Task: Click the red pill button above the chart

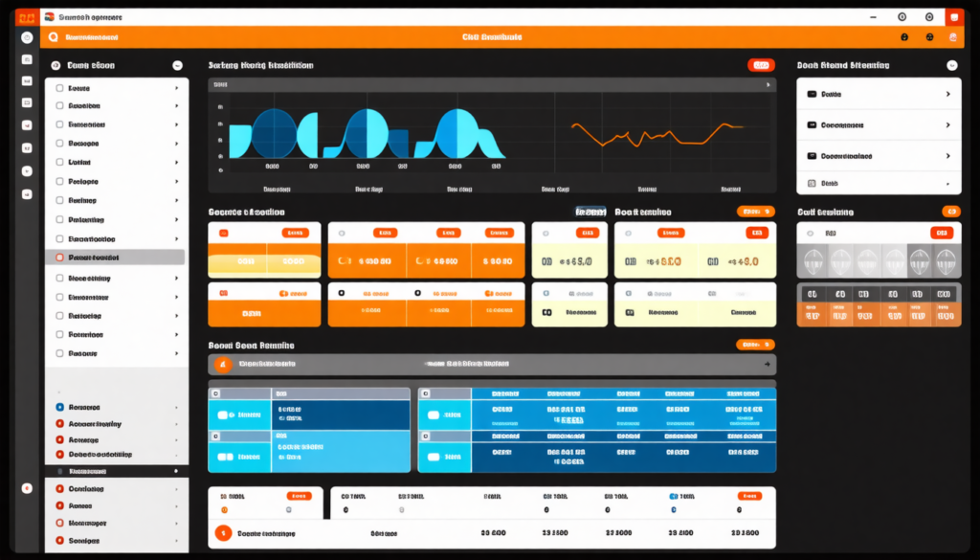Action: 761,65
